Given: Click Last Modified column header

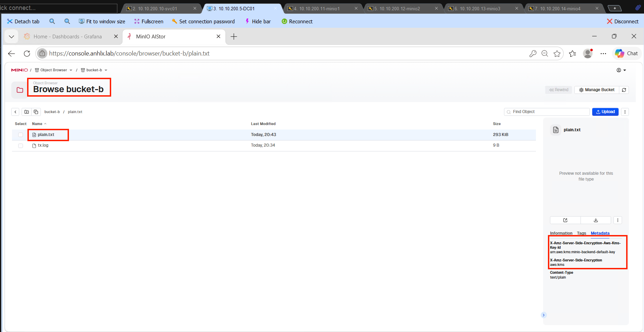Looking at the screenshot, I should 263,124.
